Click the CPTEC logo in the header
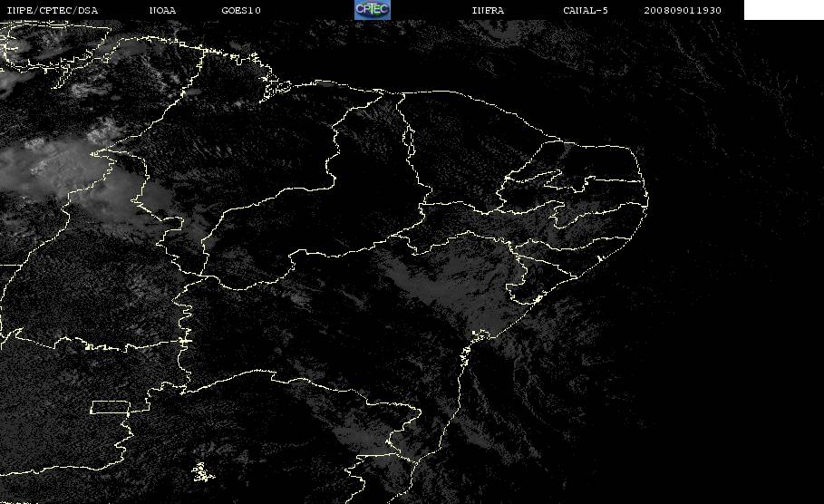The height and width of the screenshot is (504, 824). click(372, 10)
